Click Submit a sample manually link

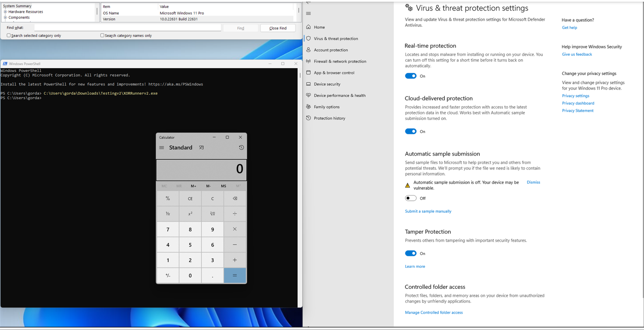[x=428, y=211]
